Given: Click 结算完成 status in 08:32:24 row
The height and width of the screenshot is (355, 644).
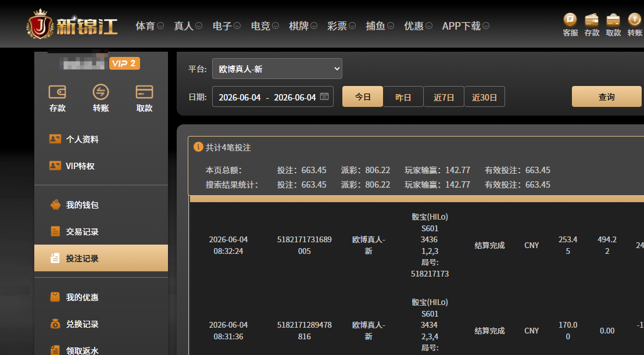Looking at the screenshot, I should coord(489,245).
